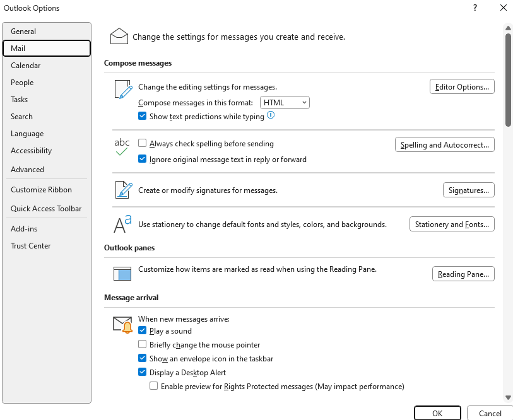Click the open envelope icon at the top

[x=119, y=36]
